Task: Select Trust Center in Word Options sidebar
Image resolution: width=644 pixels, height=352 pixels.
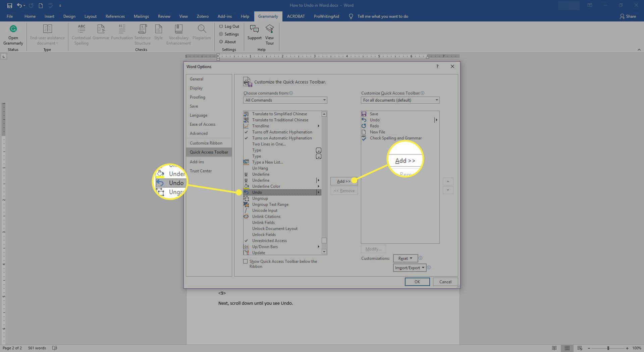Action: click(x=209, y=171)
